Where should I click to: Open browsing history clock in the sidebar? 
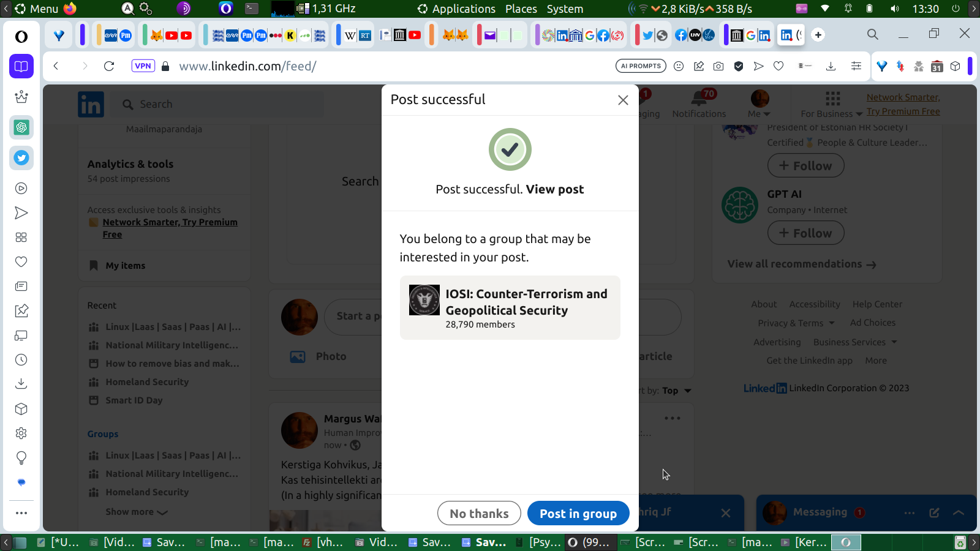[21, 360]
